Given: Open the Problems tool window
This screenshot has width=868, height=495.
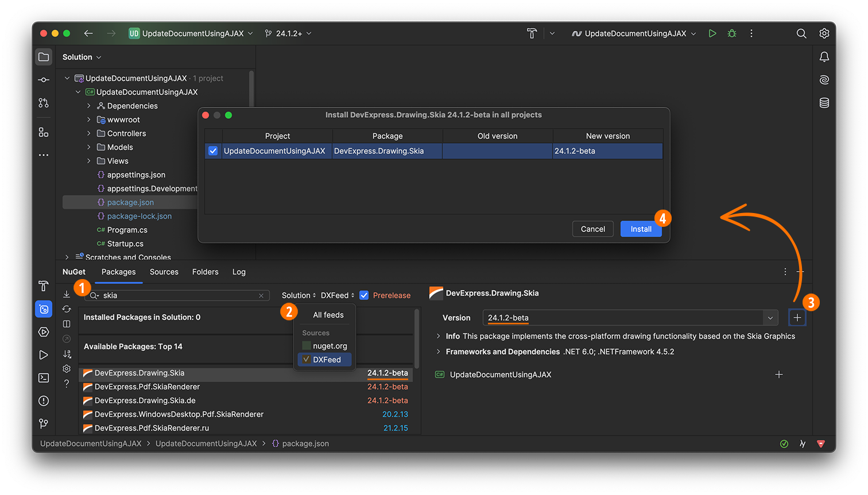Looking at the screenshot, I should 44,401.
